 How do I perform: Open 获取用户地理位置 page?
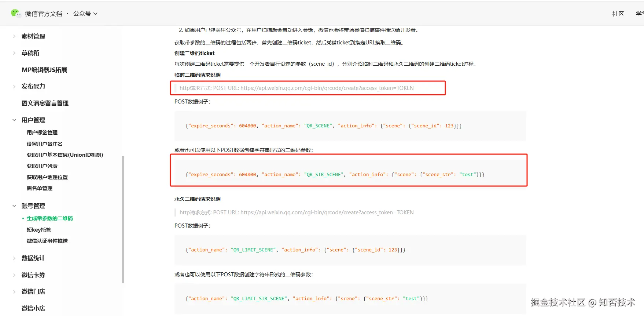coord(47,177)
